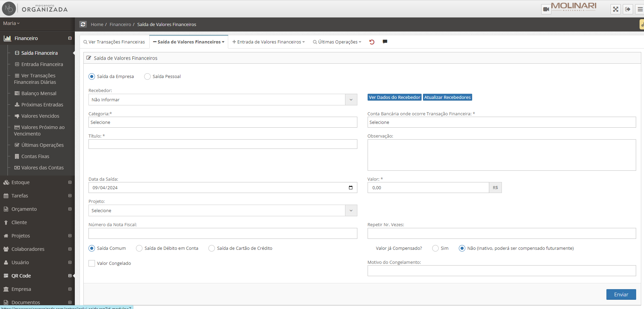This screenshot has width=644, height=309.
Task: Open the hamburger menu icon at top right
Action: (640, 9)
